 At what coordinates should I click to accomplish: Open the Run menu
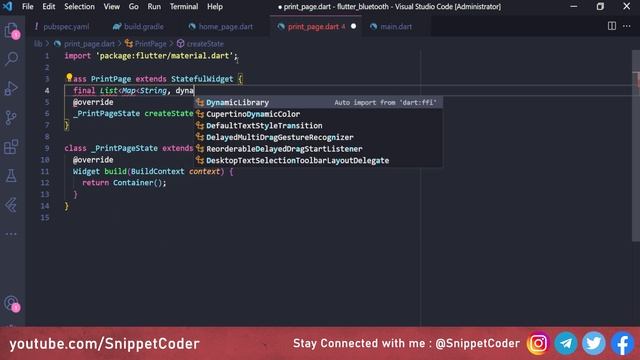pyautogui.click(x=154, y=7)
